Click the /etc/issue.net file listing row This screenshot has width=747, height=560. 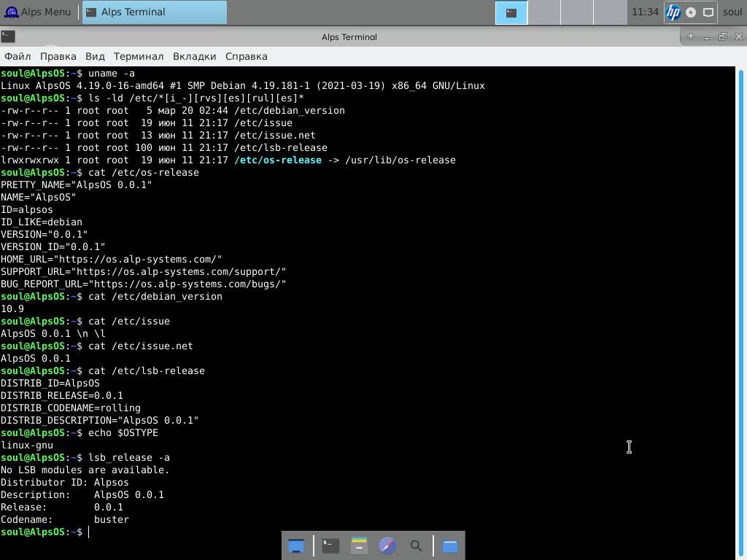pyautogui.click(x=158, y=135)
